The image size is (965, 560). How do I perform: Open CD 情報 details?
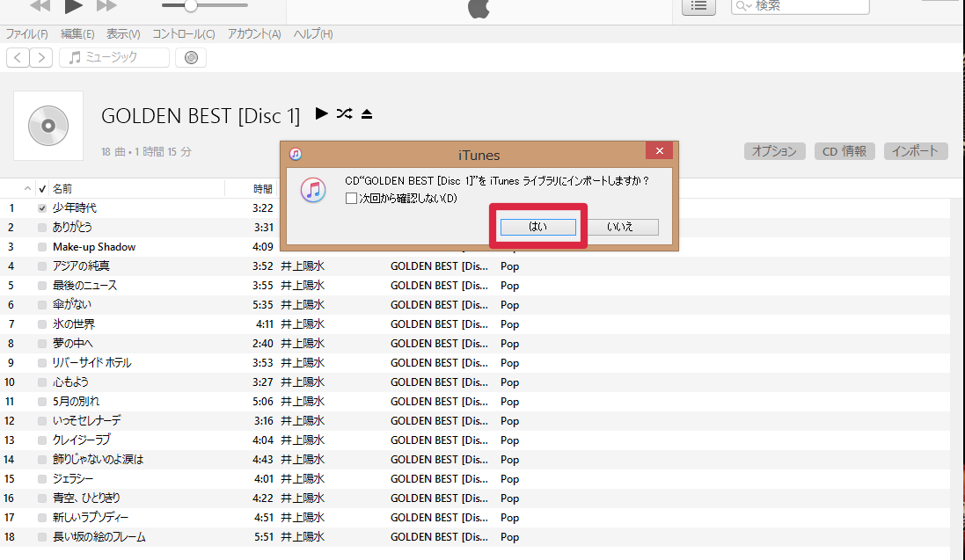844,150
